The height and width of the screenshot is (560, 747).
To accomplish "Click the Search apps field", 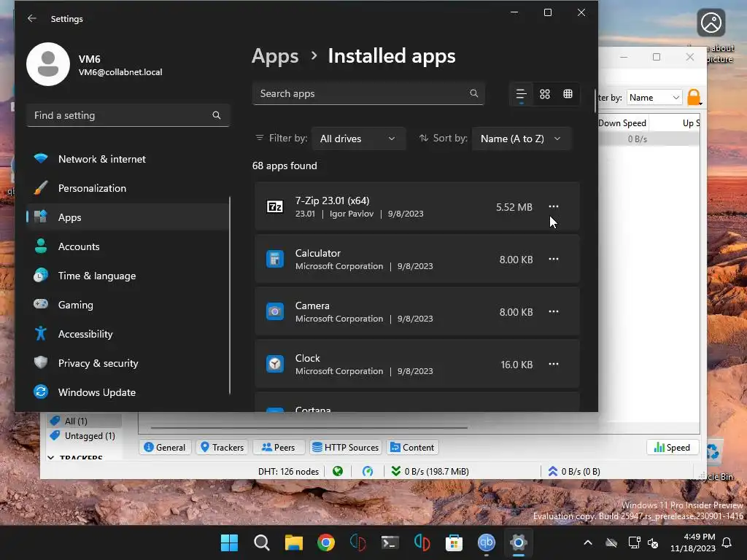I will tap(368, 93).
